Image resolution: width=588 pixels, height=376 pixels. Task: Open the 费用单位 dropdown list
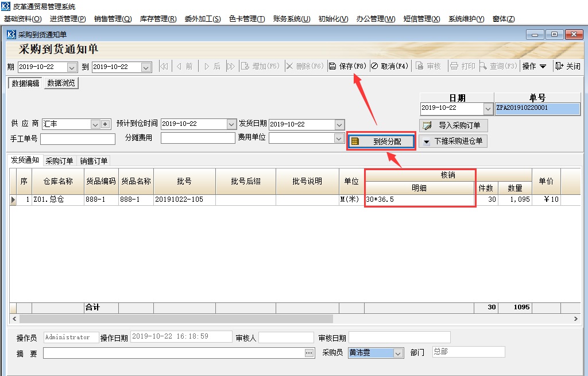tap(339, 139)
